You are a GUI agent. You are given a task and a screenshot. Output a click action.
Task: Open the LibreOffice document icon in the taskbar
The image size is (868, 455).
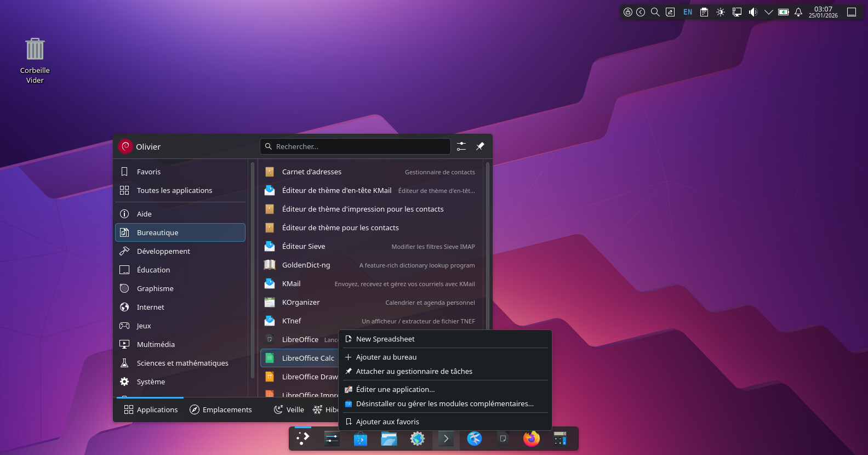coord(502,439)
